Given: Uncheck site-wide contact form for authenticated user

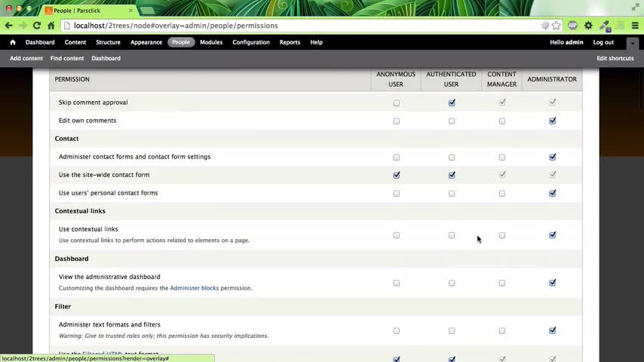Looking at the screenshot, I should point(452,175).
